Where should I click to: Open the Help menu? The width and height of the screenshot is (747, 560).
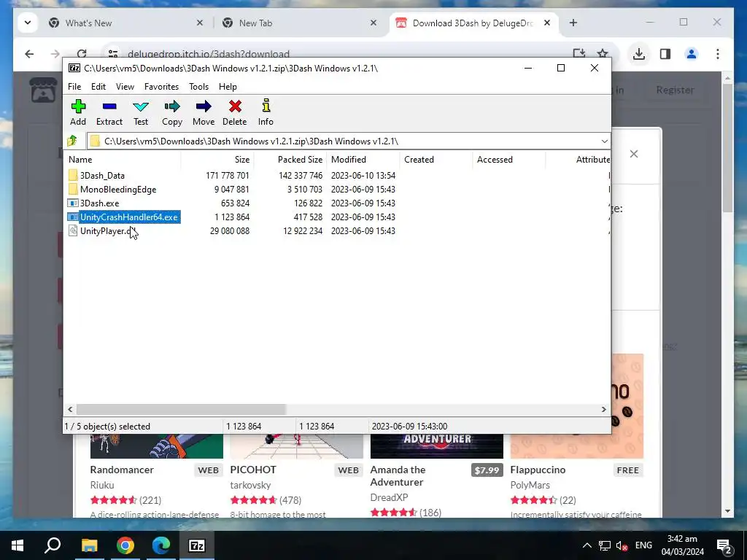(x=228, y=87)
